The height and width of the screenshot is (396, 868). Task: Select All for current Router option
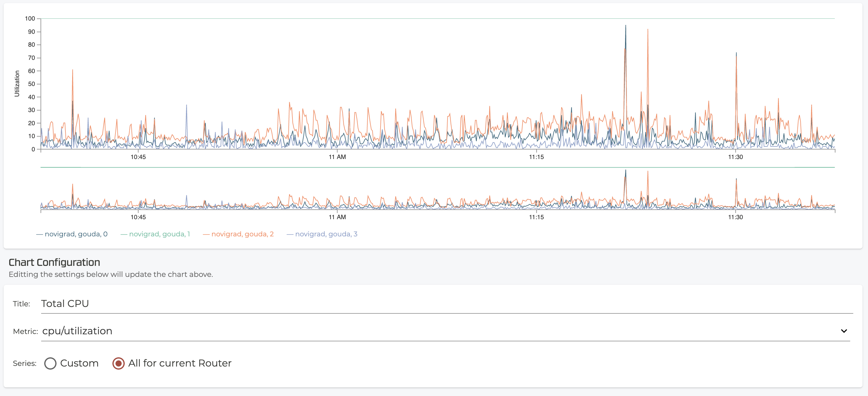click(x=118, y=363)
